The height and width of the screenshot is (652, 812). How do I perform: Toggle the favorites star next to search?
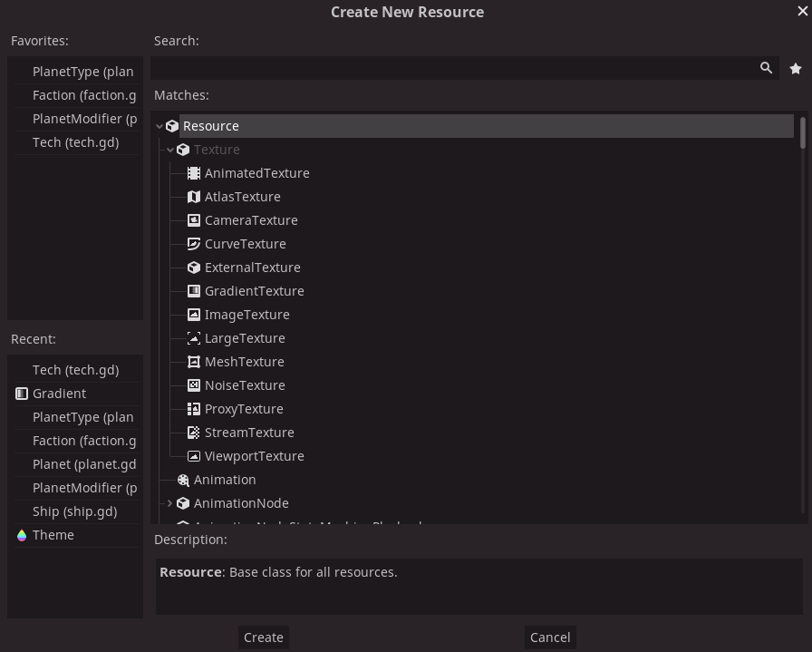(796, 67)
